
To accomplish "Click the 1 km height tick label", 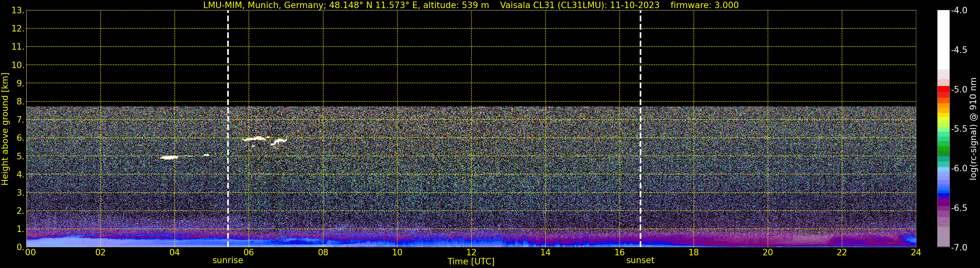I will tap(20, 229).
